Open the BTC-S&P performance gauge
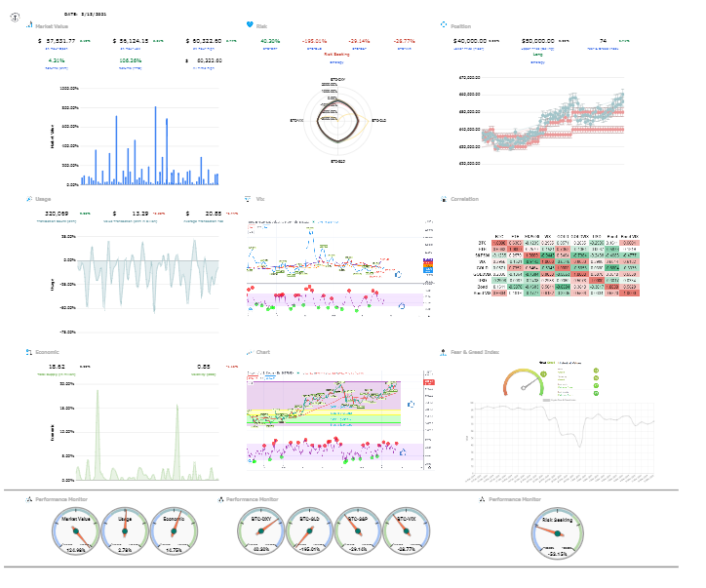The width and height of the screenshot is (706, 588). click(358, 530)
